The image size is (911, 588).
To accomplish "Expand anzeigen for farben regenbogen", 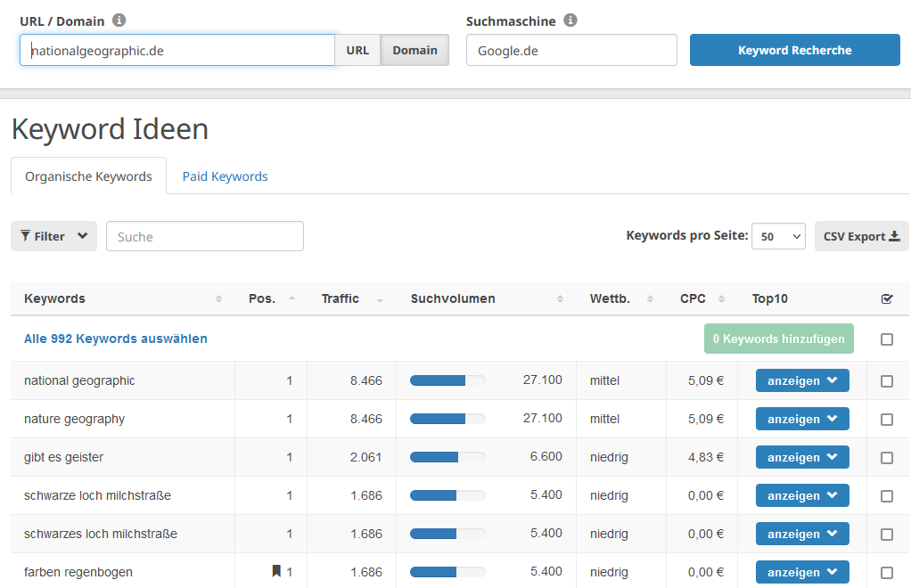I will [x=802, y=572].
